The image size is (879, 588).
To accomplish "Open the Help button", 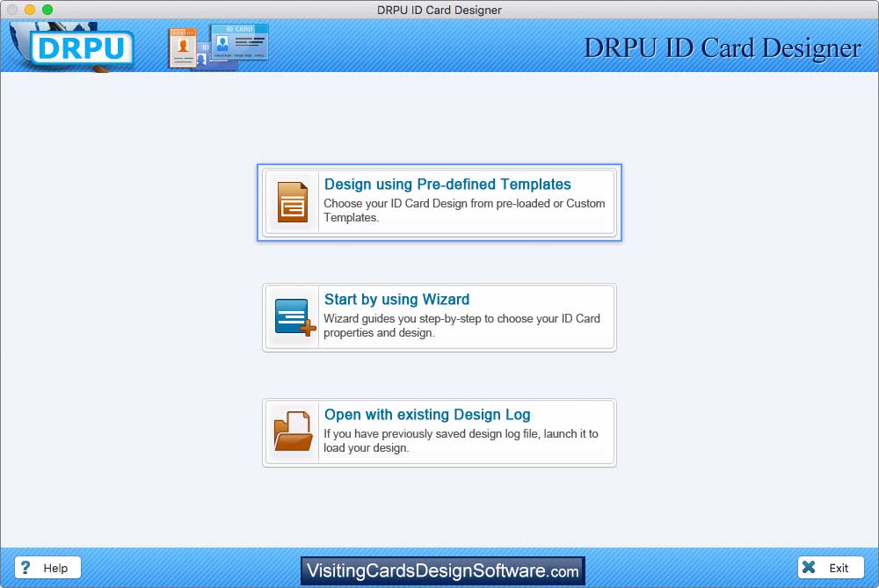I will [x=47, y=567].
